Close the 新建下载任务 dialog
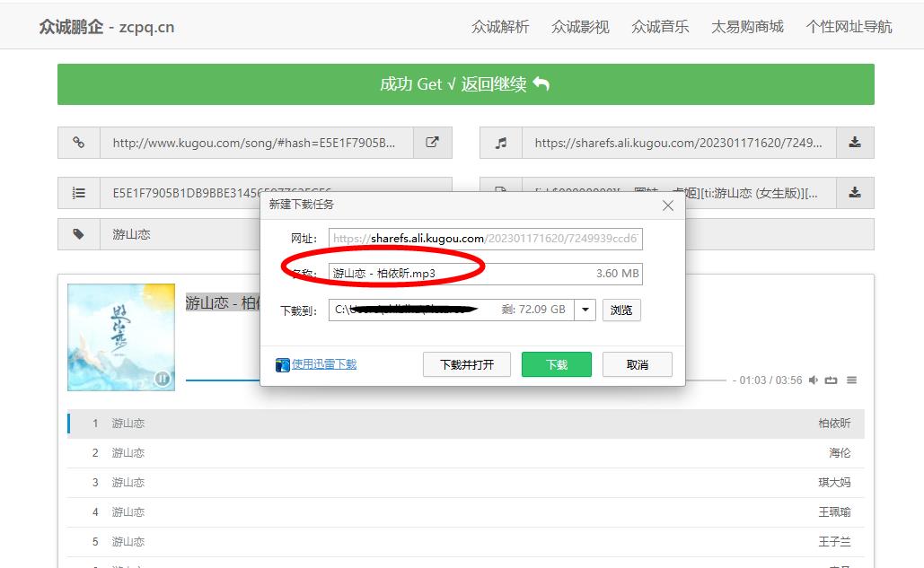924x568 pixels. tap(668, 205)
